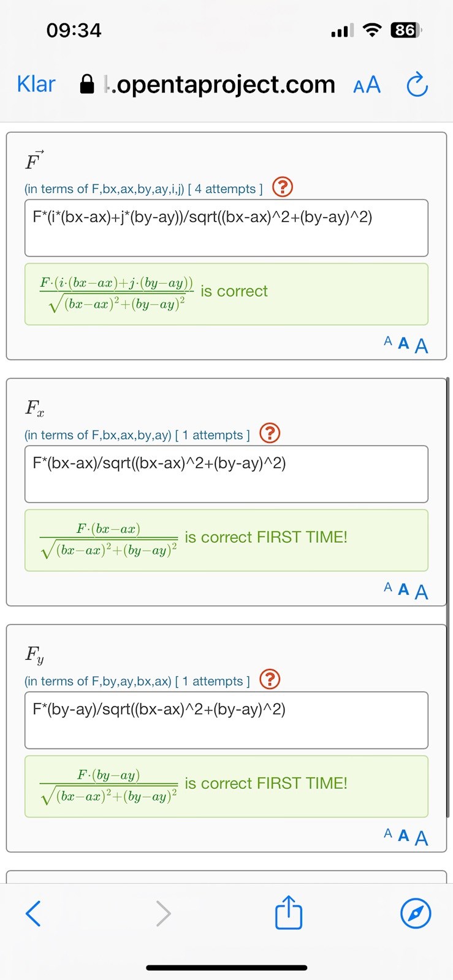Go back using the left chevron
The image size is (453, 980).
point(34,913)
